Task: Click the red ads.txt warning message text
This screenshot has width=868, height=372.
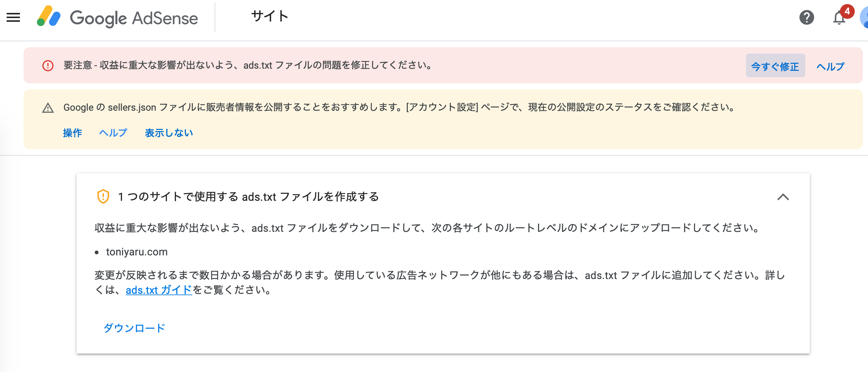Action: [x=248, y=65]
